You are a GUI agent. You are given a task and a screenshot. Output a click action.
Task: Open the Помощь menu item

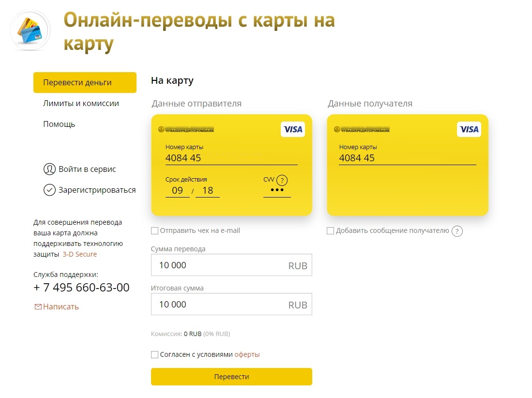[x=59, y=124]
